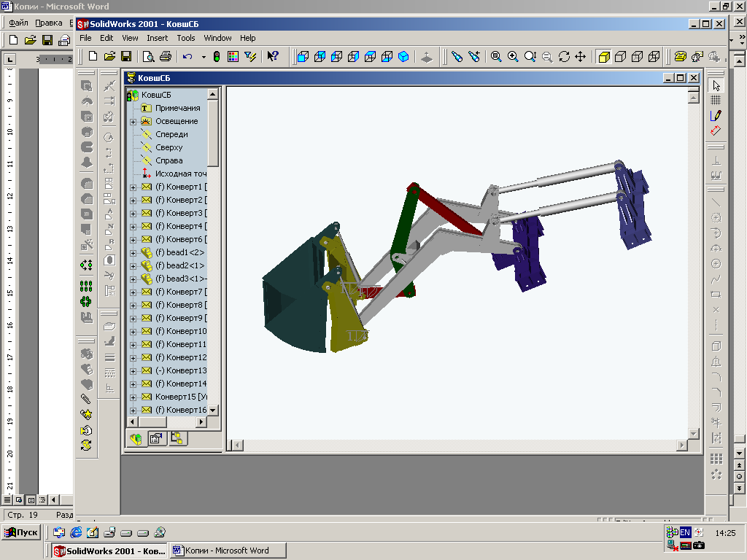The height and width of the screenshot is (560, 747).
Task: Select the Rotate View tool
Action: [x=564, y=56]
